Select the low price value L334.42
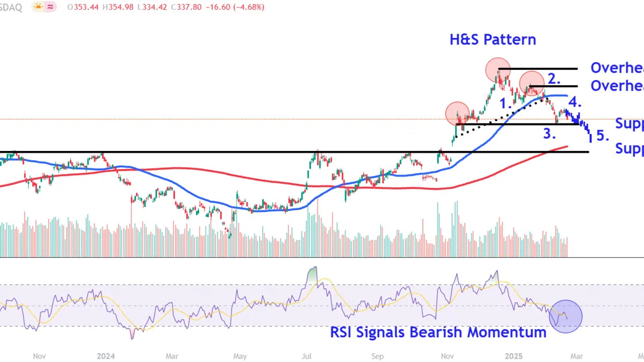The height and width of the screenshot is (362, 644). click(152, 7)
